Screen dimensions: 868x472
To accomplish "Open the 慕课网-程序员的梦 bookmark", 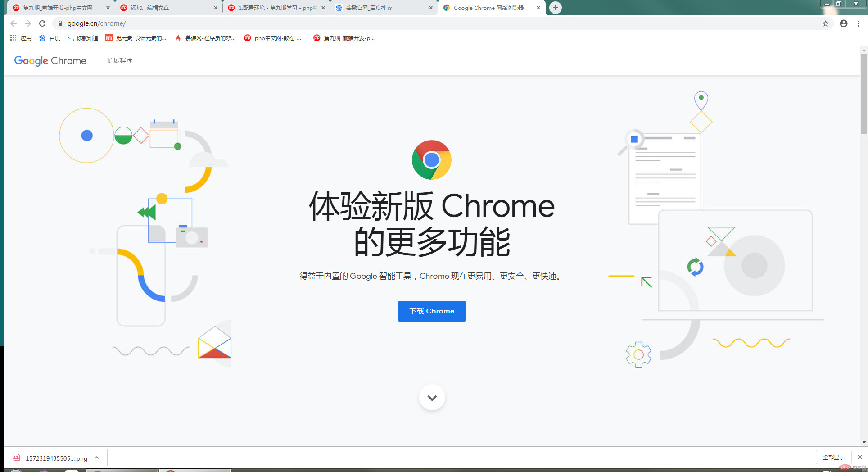I will pyautogui.click(x=206, y=38).
